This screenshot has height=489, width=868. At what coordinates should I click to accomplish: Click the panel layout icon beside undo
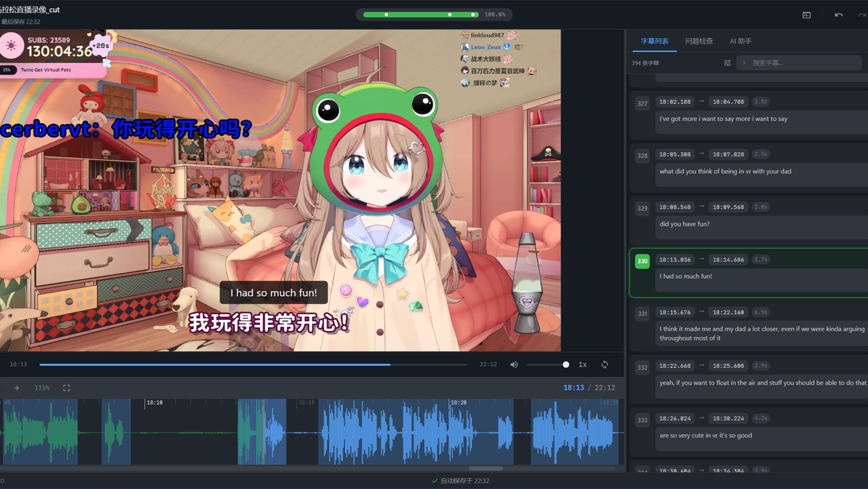(x=807, y=15)
